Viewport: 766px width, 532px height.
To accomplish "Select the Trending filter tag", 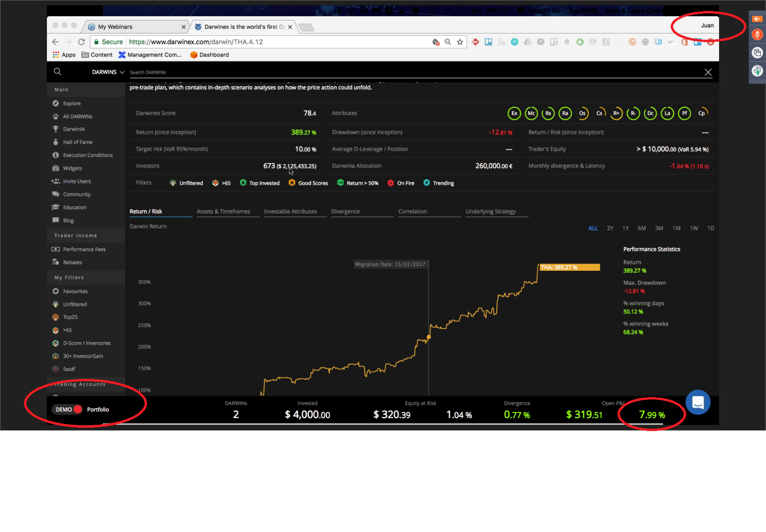I will click(439, 183).
